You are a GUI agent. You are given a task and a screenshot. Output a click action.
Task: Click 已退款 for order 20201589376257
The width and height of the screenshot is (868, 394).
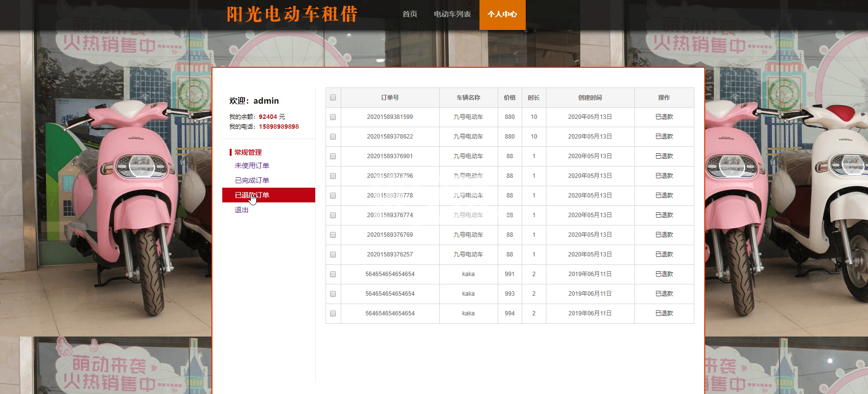[664, 254]
